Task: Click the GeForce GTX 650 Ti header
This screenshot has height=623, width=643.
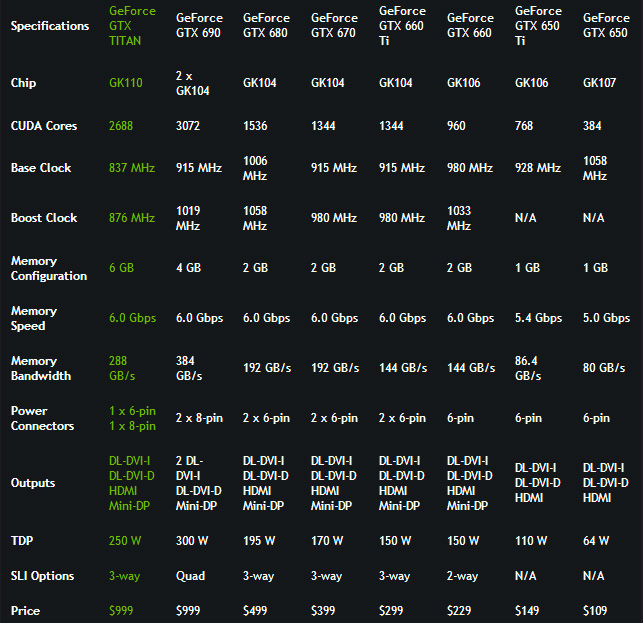Action: [538, 26]
